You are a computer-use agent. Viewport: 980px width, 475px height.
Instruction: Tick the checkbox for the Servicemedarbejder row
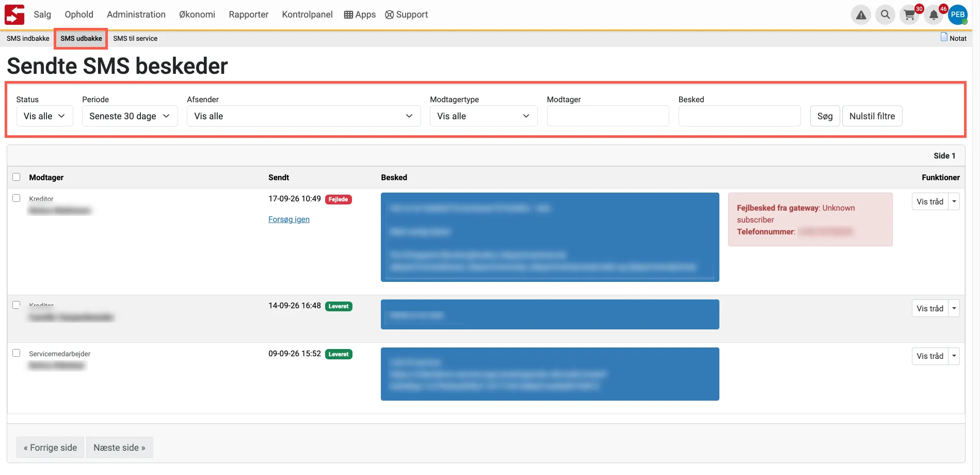[x=17, y=353]
